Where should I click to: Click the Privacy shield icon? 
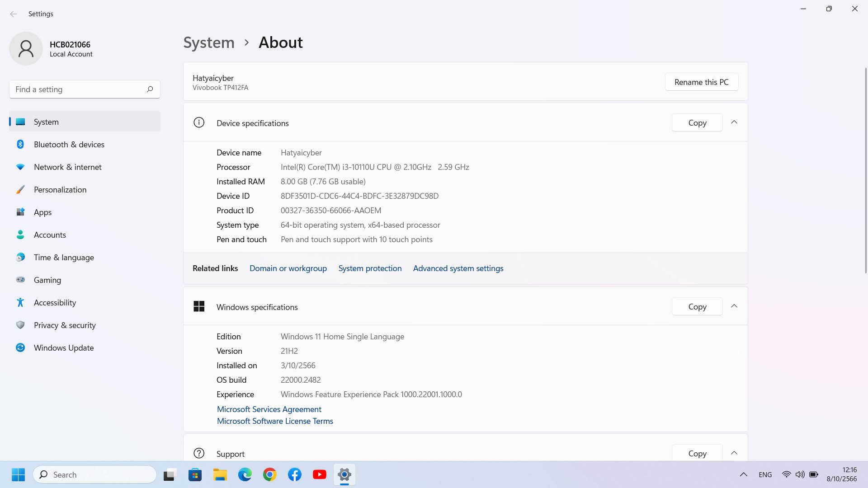(x=20, y=325)
